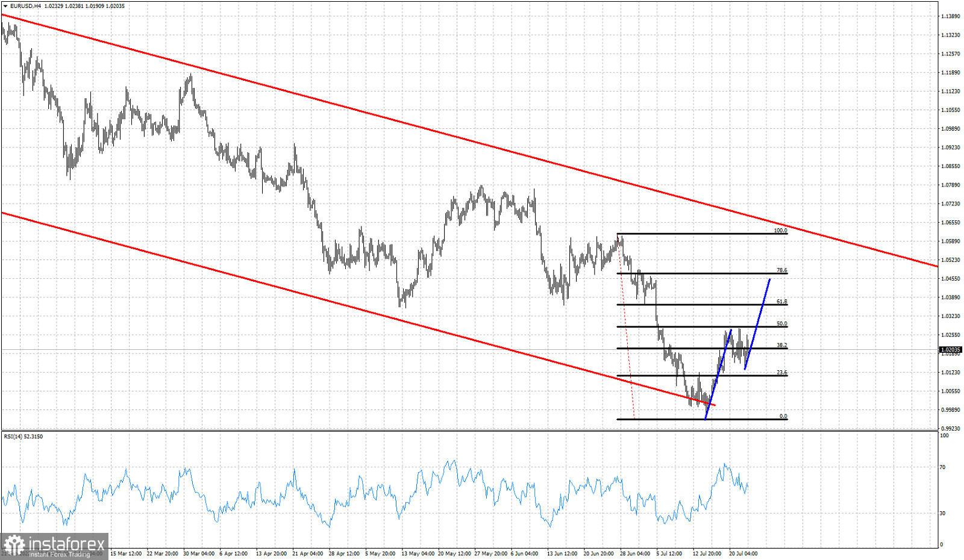Click the 1.02550 price axis label

[x=950, y=334]
